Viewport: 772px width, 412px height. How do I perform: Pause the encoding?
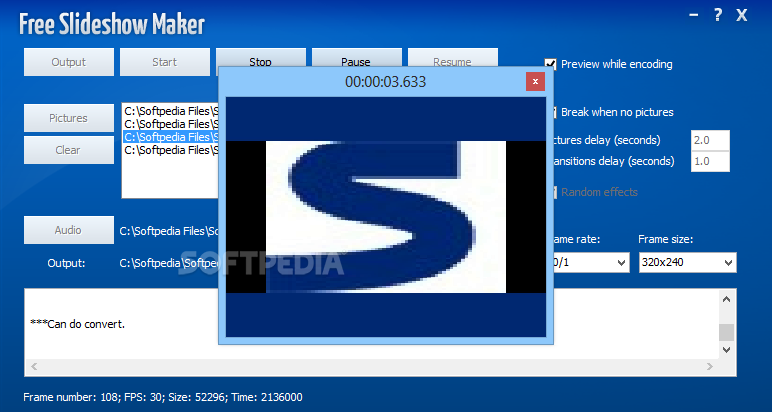click(356, 58)
